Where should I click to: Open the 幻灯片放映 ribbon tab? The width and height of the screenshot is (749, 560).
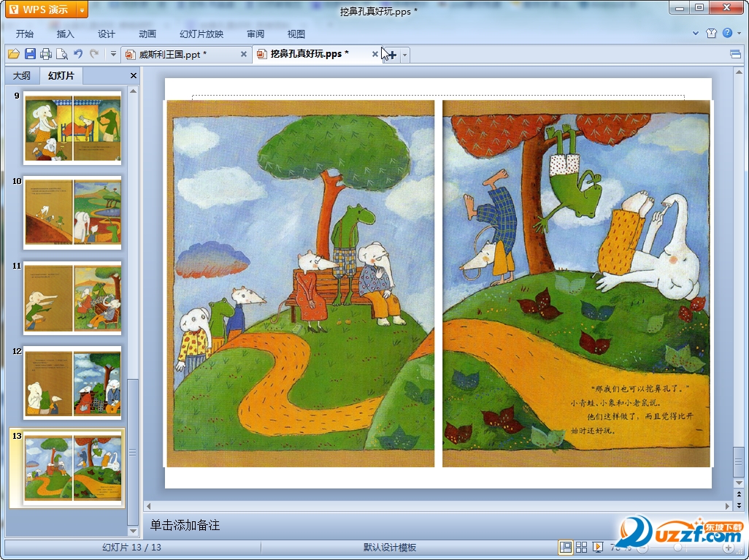[201, 34]
